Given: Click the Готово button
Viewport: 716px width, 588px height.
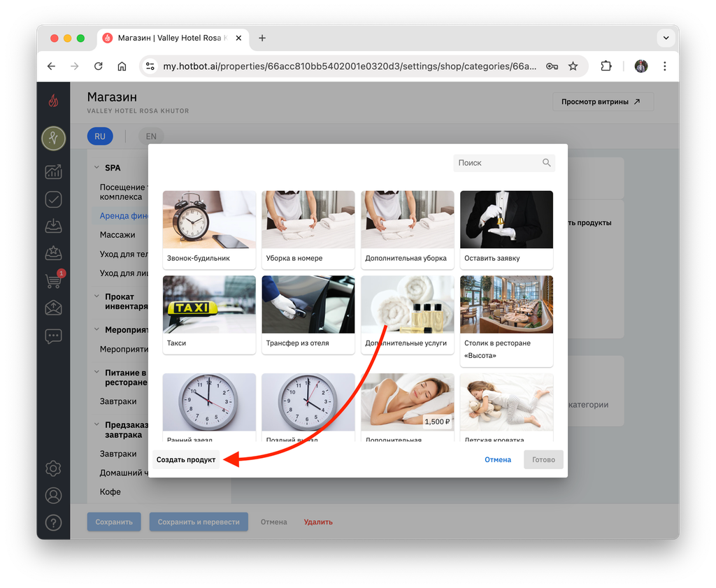Looking at the screenshot, I should click(543, 459).
